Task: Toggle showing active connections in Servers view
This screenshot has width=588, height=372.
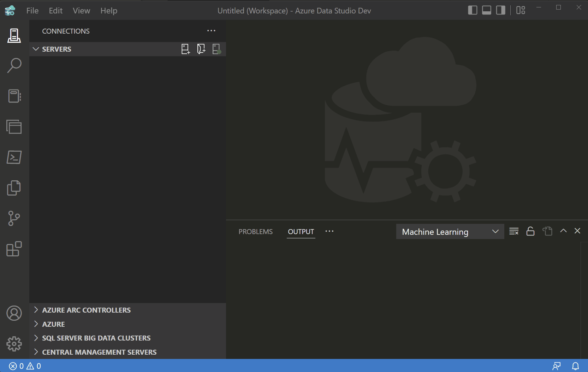Action: click(216, 49)
